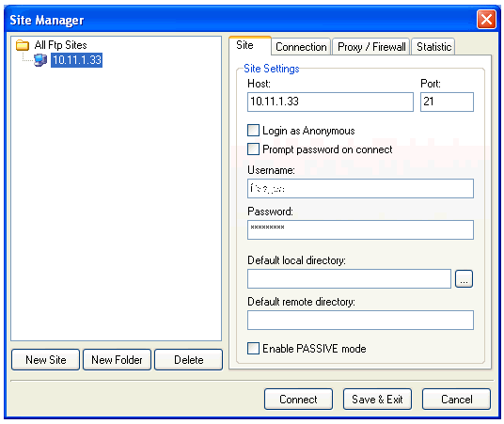Close the Site Manager window

(486, 20)
